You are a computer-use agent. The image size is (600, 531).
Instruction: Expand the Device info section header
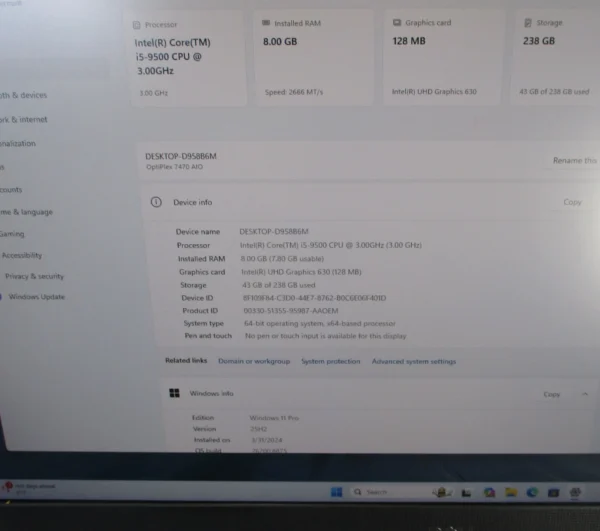[x=370, y=202]
